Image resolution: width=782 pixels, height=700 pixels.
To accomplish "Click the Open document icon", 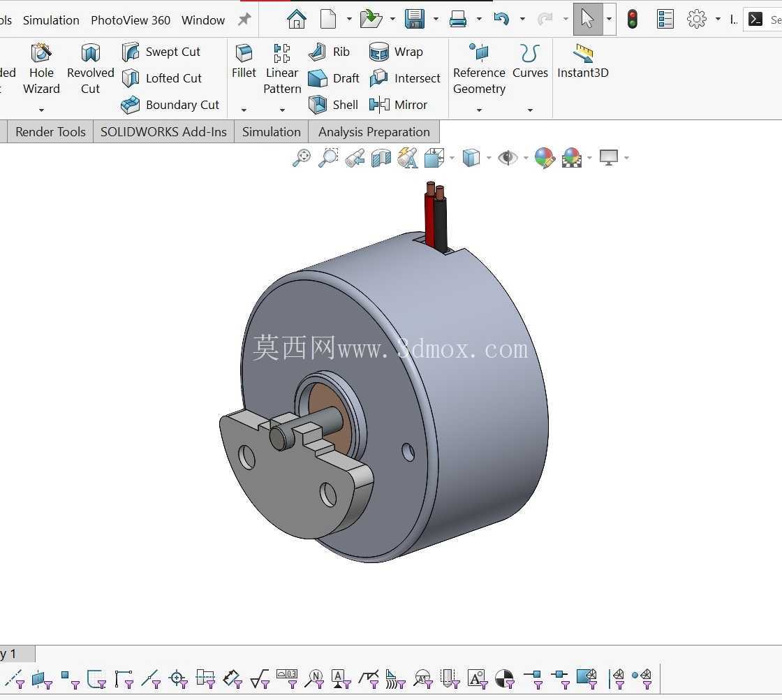I will pyautogui.click(x=371, y=20).
